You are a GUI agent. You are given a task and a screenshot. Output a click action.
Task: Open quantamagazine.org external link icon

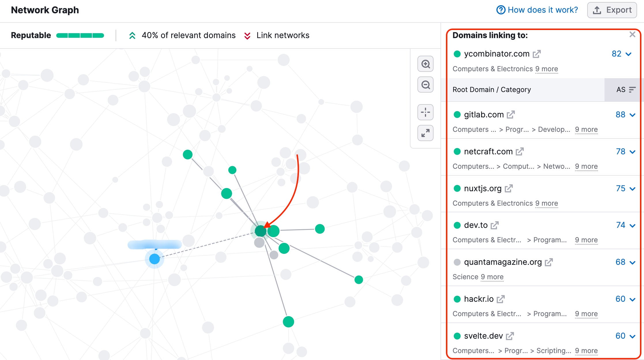pos(549,262)
